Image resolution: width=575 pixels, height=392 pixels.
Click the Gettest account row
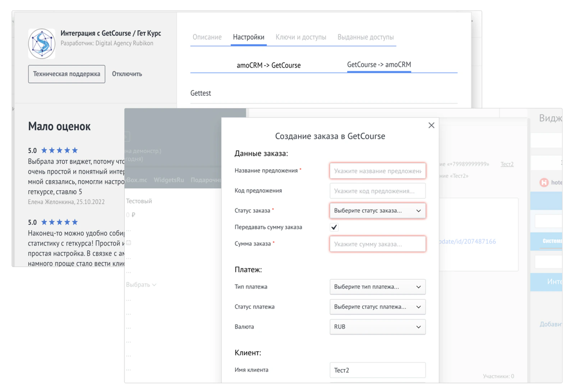[x=324, y=93]
